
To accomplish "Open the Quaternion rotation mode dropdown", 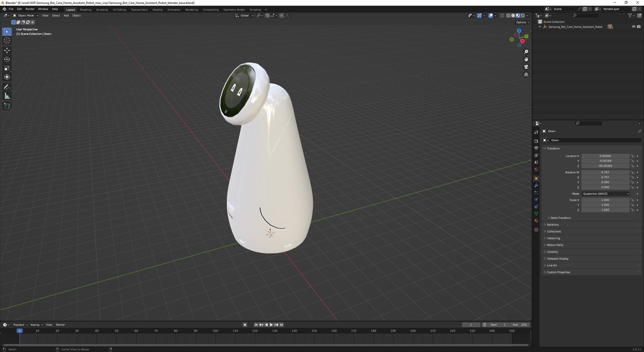I will (x=606, y=194).
